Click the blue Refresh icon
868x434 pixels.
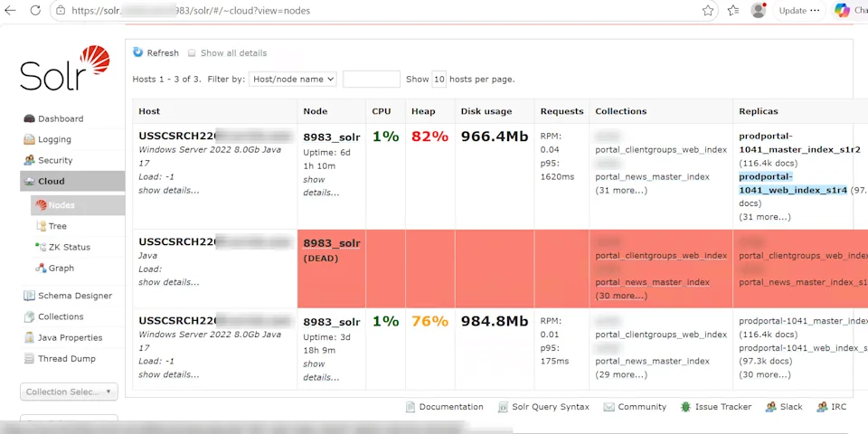[x=137, y=52]
